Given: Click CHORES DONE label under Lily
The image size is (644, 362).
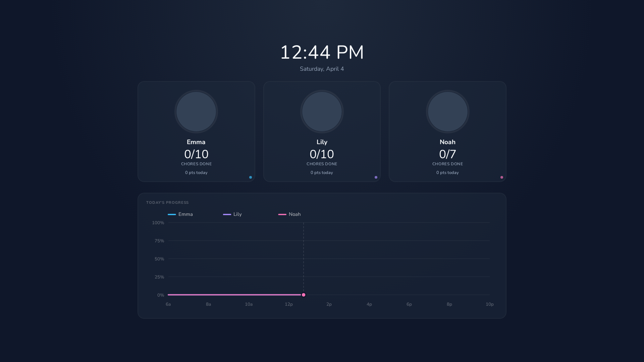Looking at the screenshot, I should (x=322, y=164).
